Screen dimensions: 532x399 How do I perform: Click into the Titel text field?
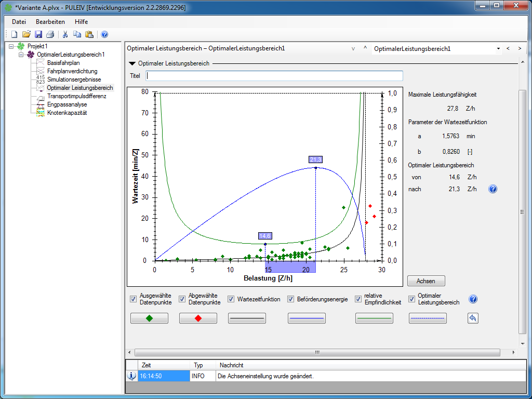274,76
